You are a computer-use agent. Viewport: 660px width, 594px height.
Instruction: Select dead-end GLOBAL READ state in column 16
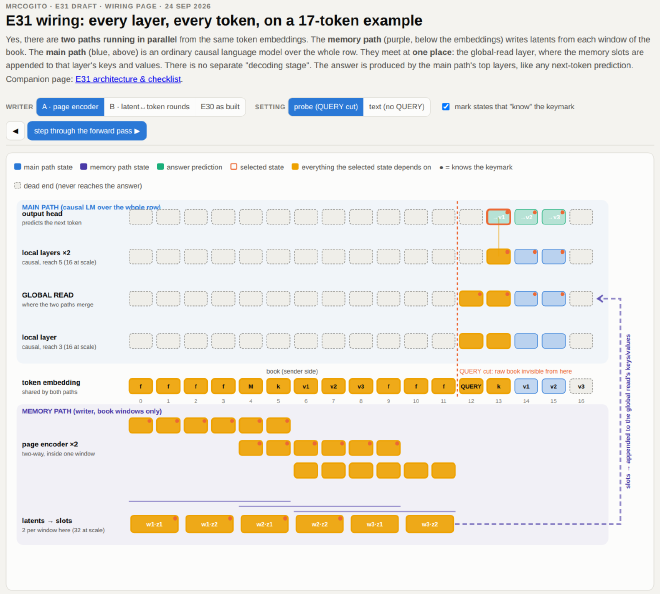[581, 298]
